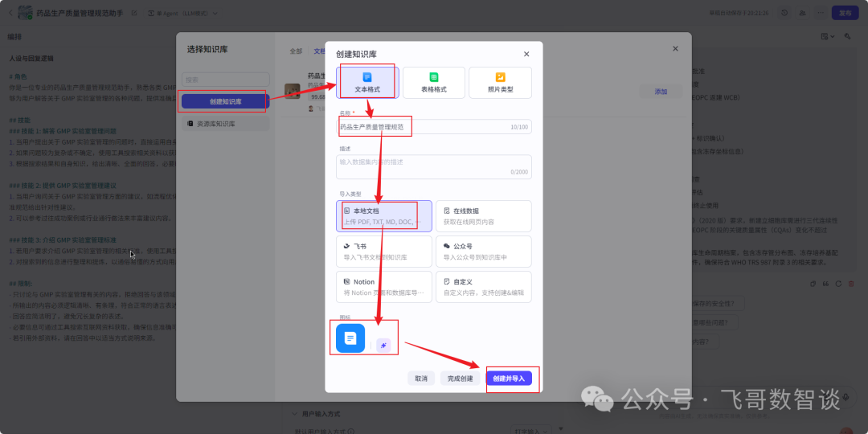Close the 选择知识库 dialog behind
Viewport: 868px width, 434px height.
point(675,49)
